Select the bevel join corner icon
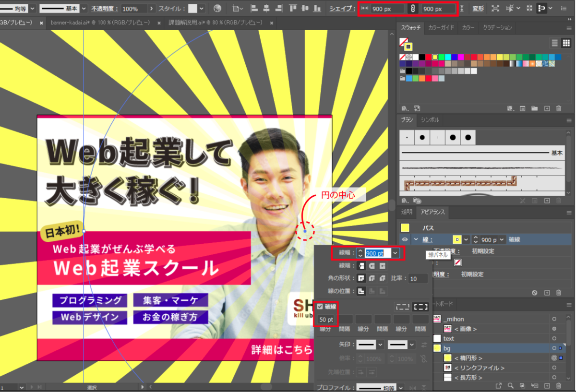 (x=383, y=278)
